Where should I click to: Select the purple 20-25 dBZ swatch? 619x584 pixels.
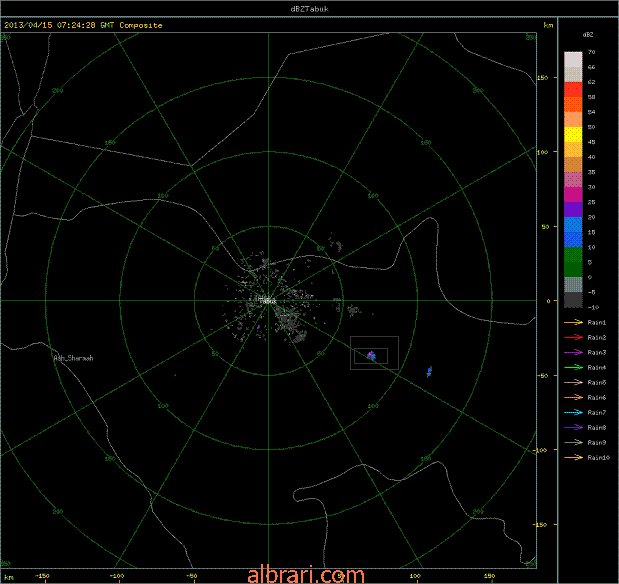[x=573, y=209]
